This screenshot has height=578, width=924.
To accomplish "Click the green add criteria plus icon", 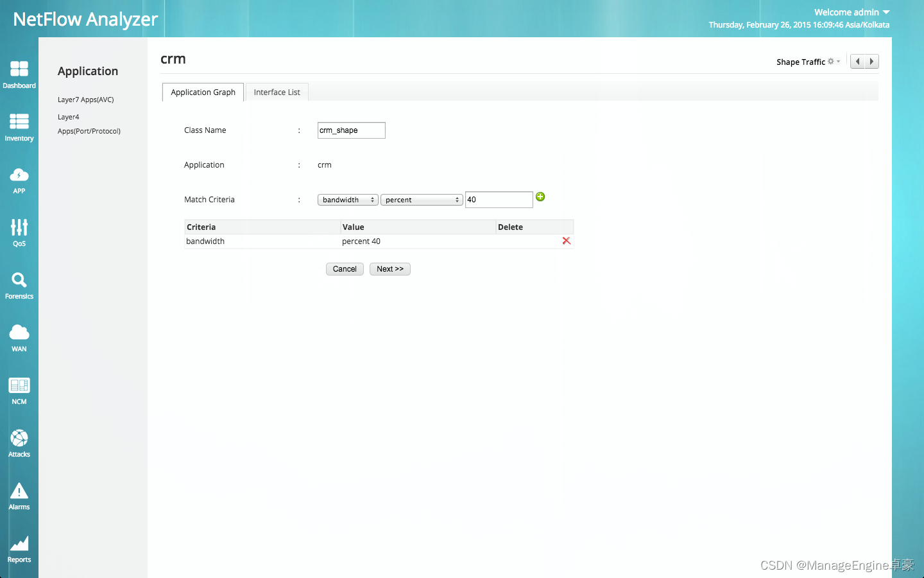I will [x=540, y=197].
